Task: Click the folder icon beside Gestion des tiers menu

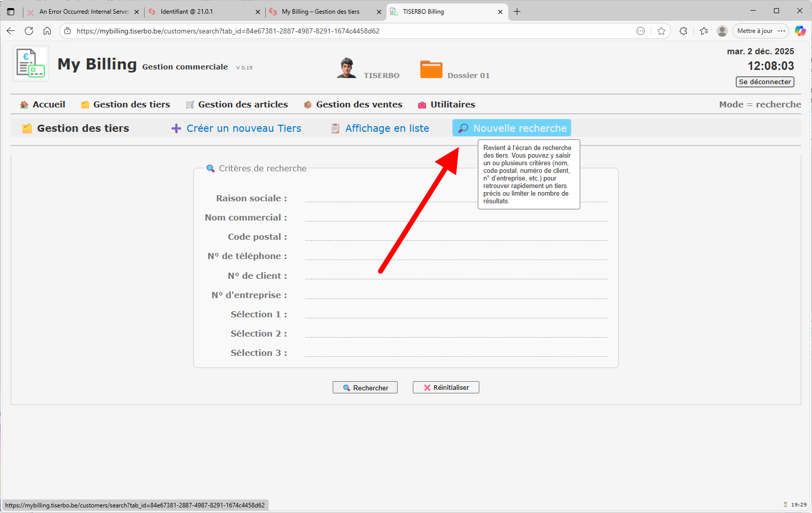Action: [x=85, y=104]
